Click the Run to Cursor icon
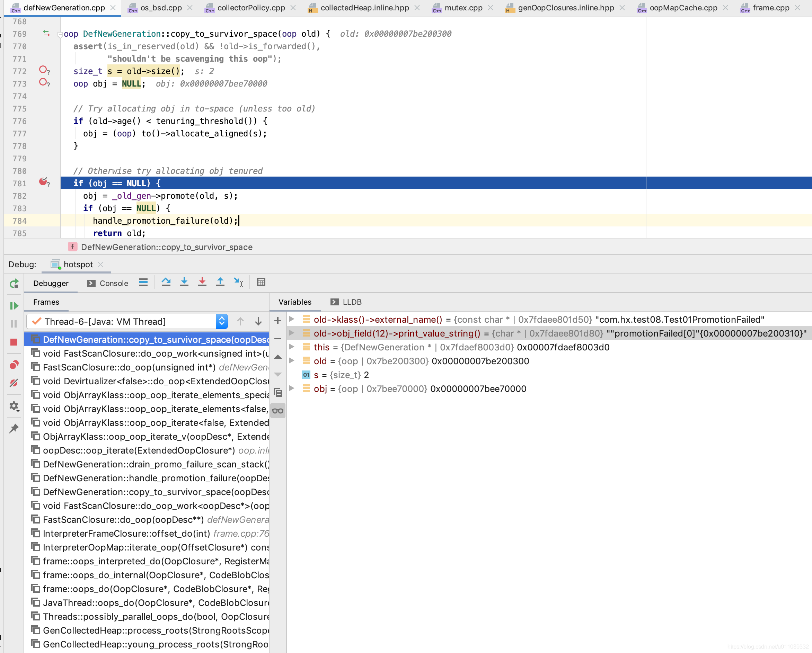Screen dimensions: 812x653 [x=238, y=282]
